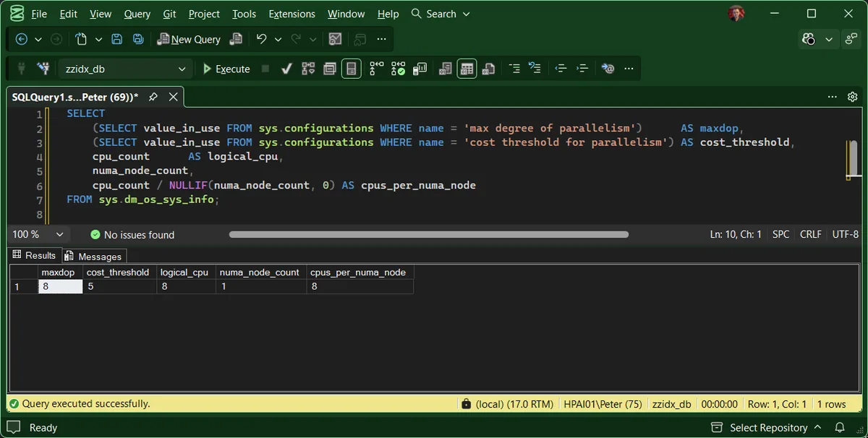Image resolution: width=868 pixels, height=438 pixels.
Task: Display the estimated execution plan icon
Action: coord(308,69)
